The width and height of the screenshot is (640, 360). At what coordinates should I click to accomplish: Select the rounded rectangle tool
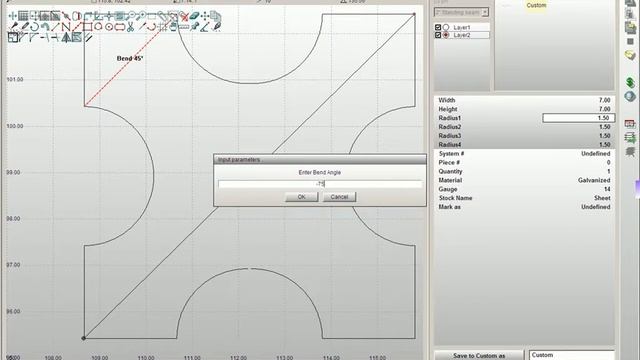tap(120, 27)
